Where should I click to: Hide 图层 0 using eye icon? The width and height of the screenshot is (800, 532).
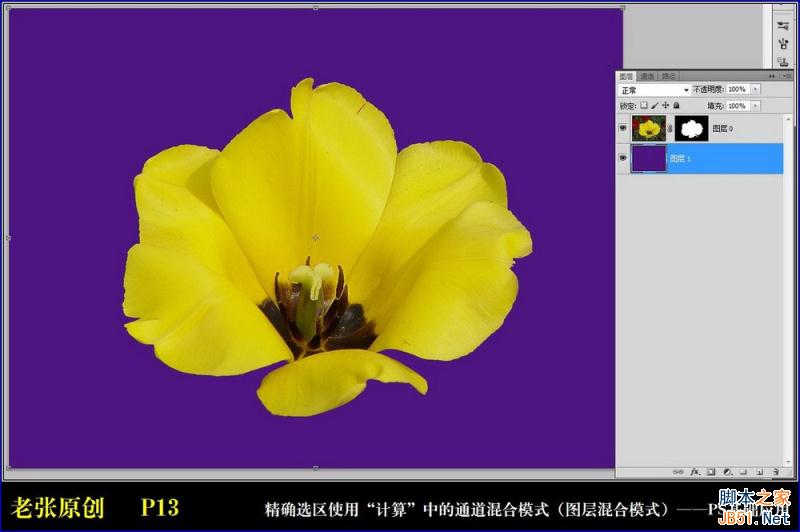pos(623,128)
